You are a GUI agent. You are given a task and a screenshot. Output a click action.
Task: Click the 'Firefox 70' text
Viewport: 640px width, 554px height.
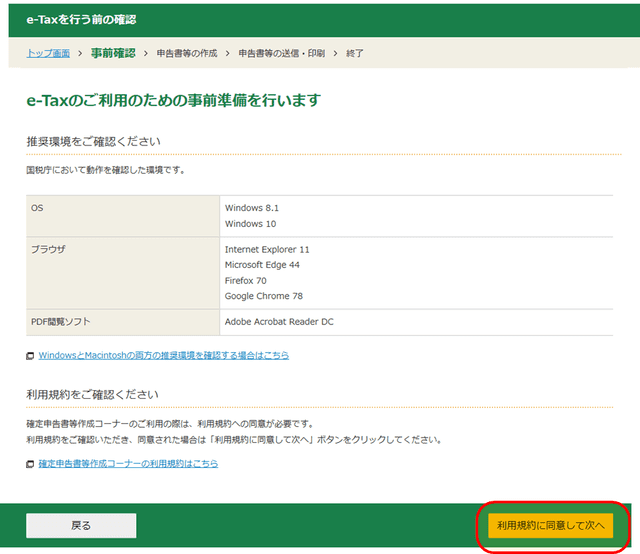click(x=245, y=280)
